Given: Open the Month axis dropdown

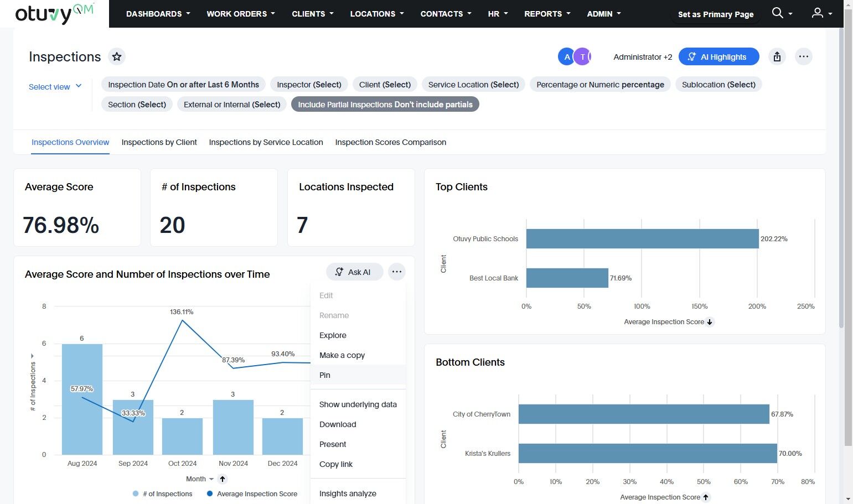Looking at the screenshot, I should (200, 479).
